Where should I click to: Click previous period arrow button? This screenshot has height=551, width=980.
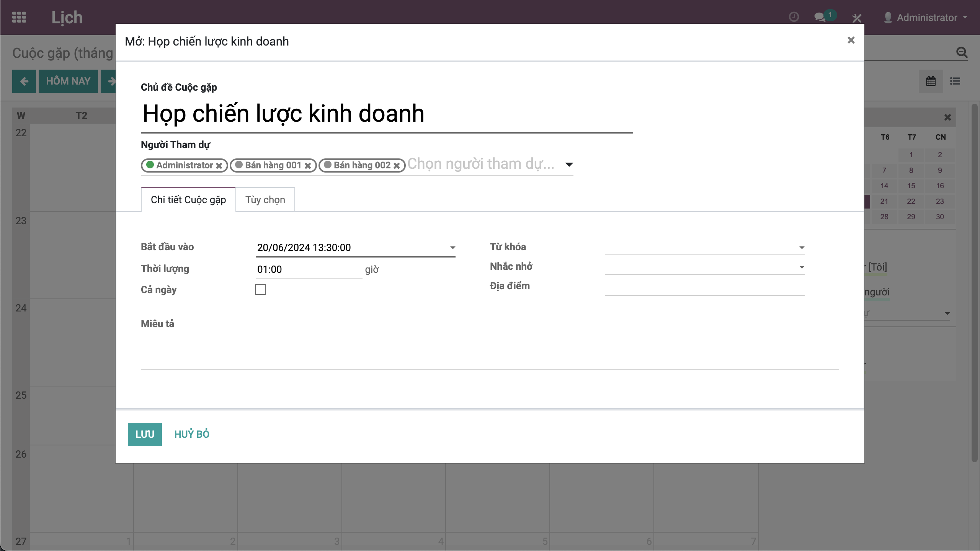click(x=24, y=81)
